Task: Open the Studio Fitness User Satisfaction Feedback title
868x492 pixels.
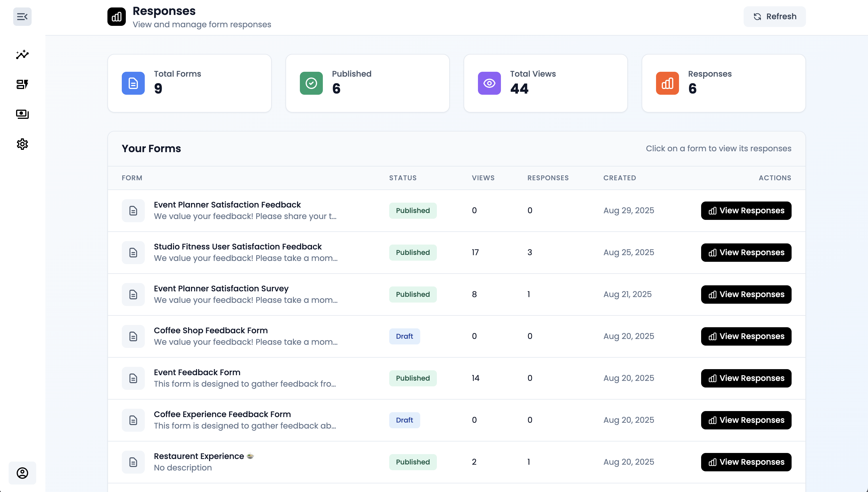Action: 238,247
